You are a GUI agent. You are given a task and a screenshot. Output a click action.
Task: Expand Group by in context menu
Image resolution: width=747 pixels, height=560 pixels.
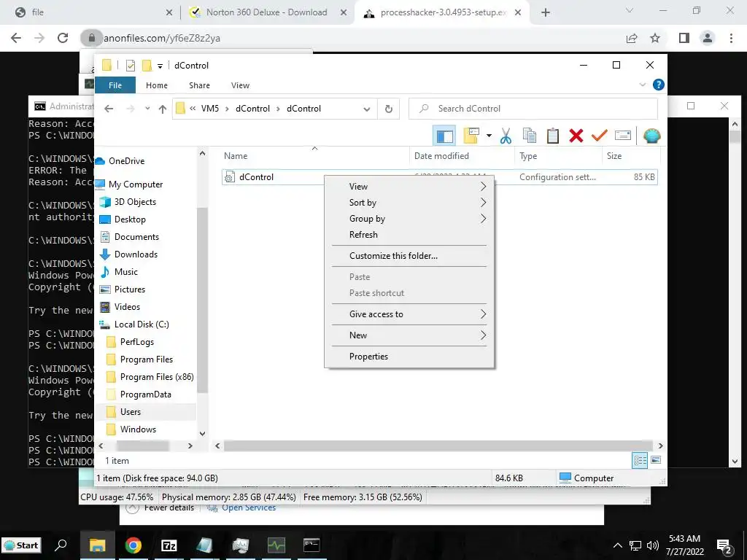coord(410,219)
